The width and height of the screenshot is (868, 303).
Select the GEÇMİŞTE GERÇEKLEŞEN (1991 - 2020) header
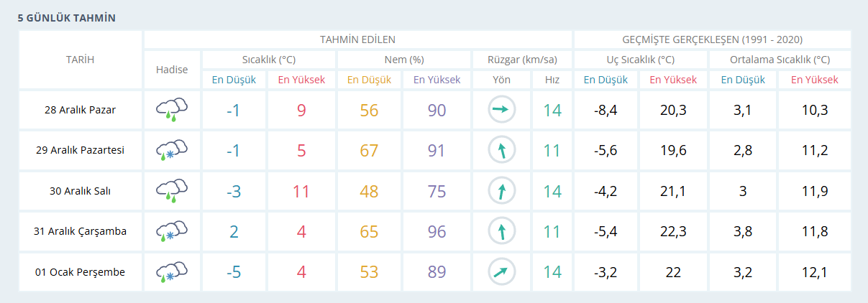click(x=712, y=39)
